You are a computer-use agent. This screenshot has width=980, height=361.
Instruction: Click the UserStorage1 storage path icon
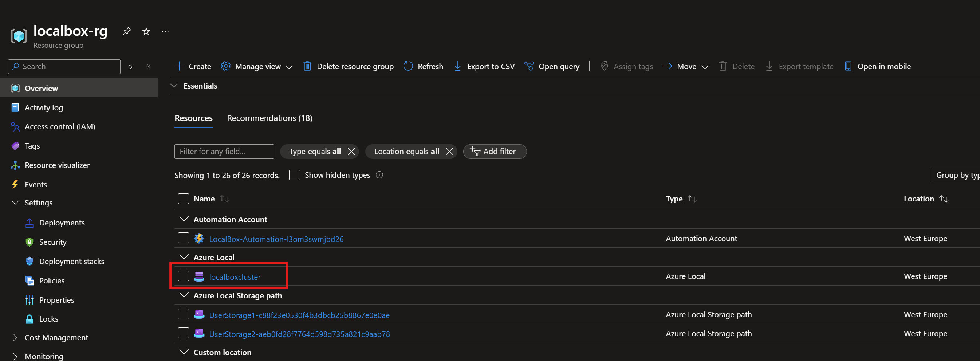pos(199,315)
